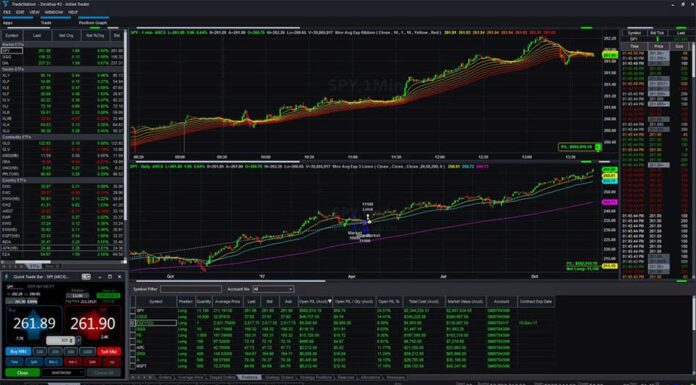
Task: Click the MSFT symbol in the positions table
Action: click(x=142, y=366)
